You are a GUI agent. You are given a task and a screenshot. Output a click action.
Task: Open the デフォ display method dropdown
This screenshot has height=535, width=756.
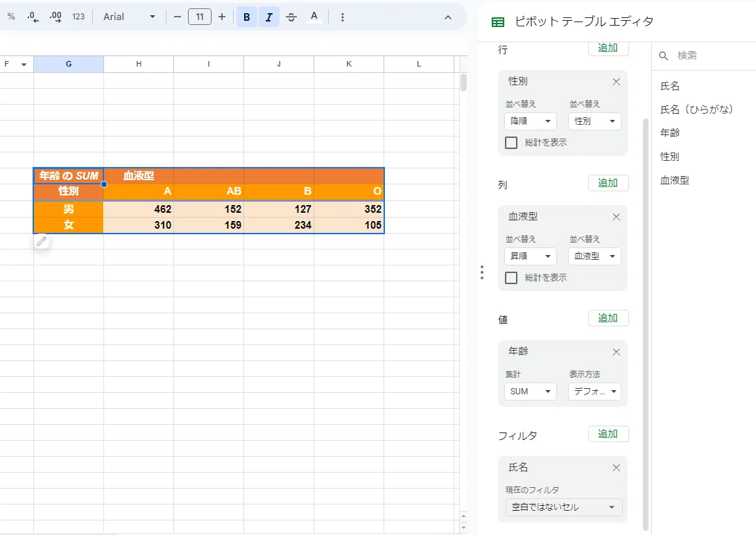(x=594, y=392)
